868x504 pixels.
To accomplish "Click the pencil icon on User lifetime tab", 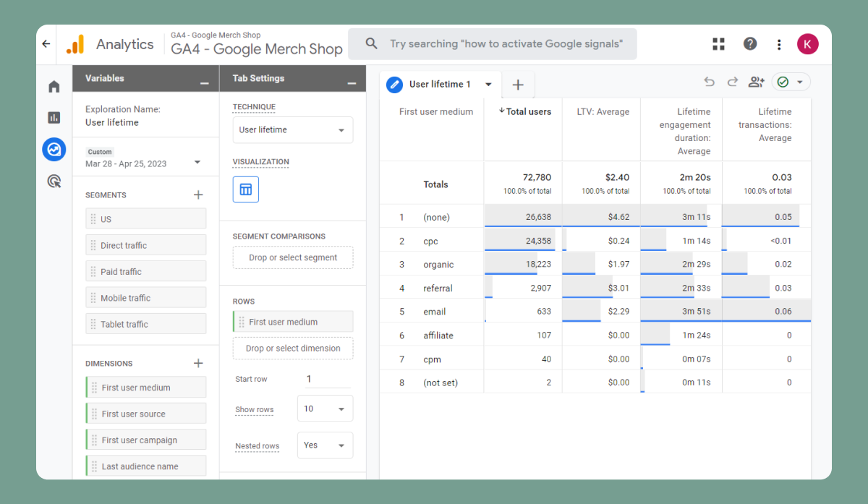I will pos(394,85).
